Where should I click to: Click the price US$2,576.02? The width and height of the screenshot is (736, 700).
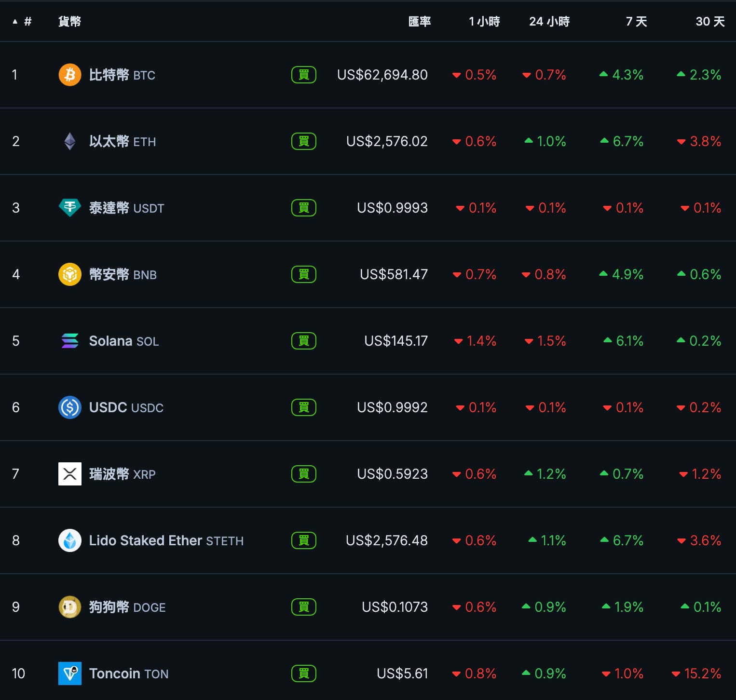point(387,141)
